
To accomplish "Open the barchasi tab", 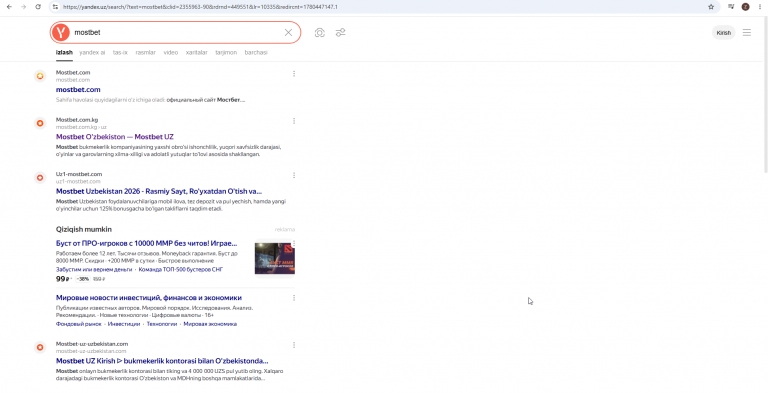I will pyautogui.click(x=256, y=52).
